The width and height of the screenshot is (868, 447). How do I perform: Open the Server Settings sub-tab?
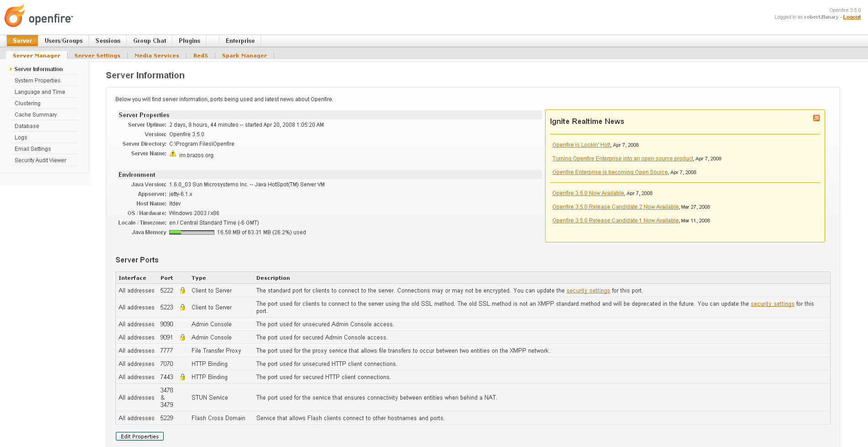(97, 56)
